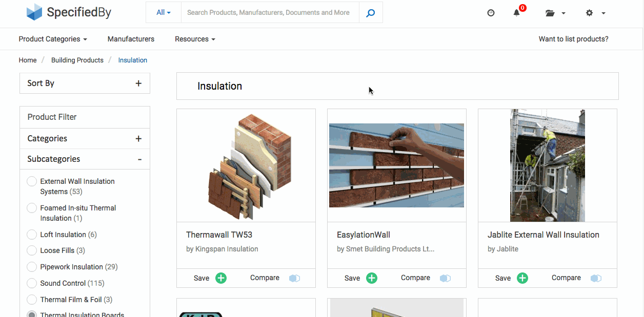Open notifications via the bell icon
The height and width of the screenshot is (317, 644).
[x=517, y=12]
